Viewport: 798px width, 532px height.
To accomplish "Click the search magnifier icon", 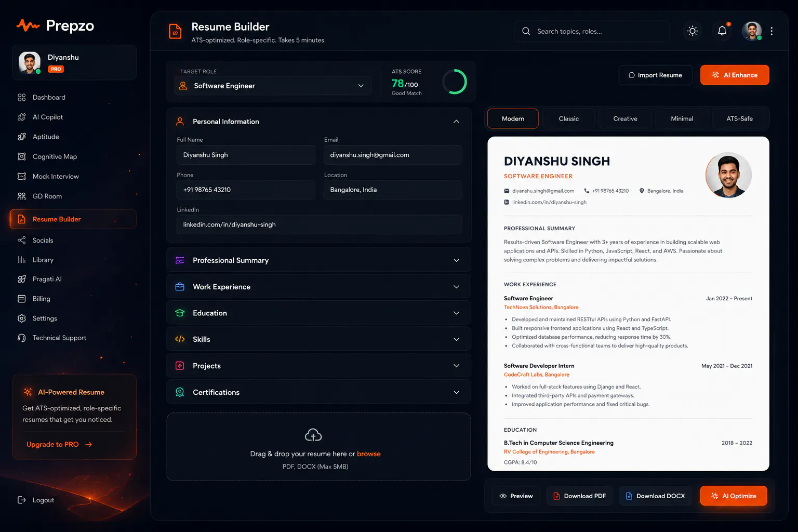I will (x=526, y=31).
